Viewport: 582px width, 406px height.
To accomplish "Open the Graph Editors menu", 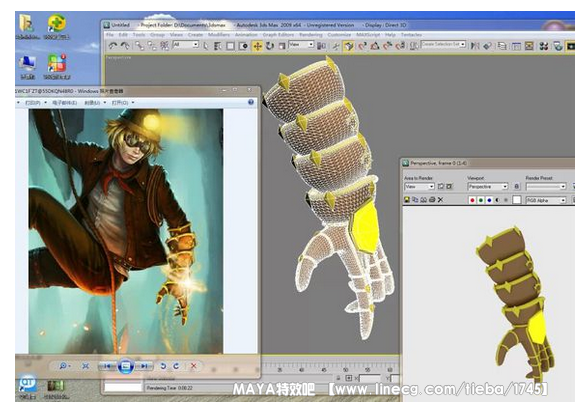I will pyautogui.click(x=278, y=35).
